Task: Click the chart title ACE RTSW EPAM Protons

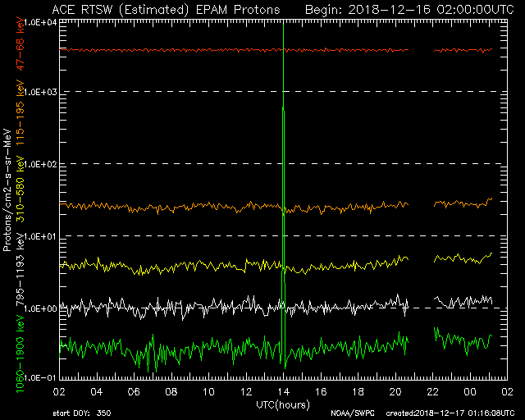Action: tap(165, 9)
